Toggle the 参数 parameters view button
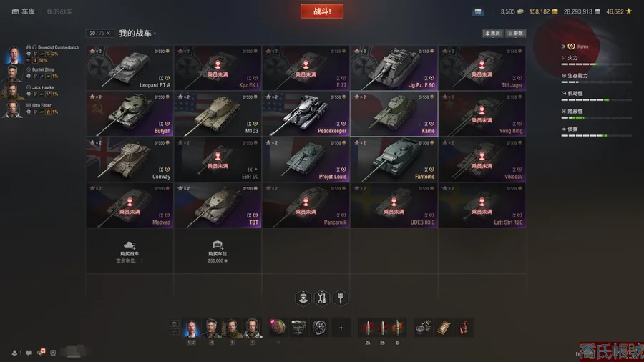This screenshot has width=644, height=362. tap(515, 33)
